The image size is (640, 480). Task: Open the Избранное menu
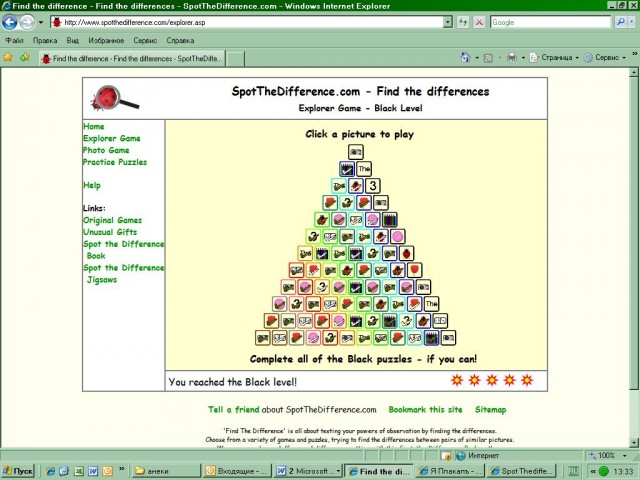[x=106, y=40]
